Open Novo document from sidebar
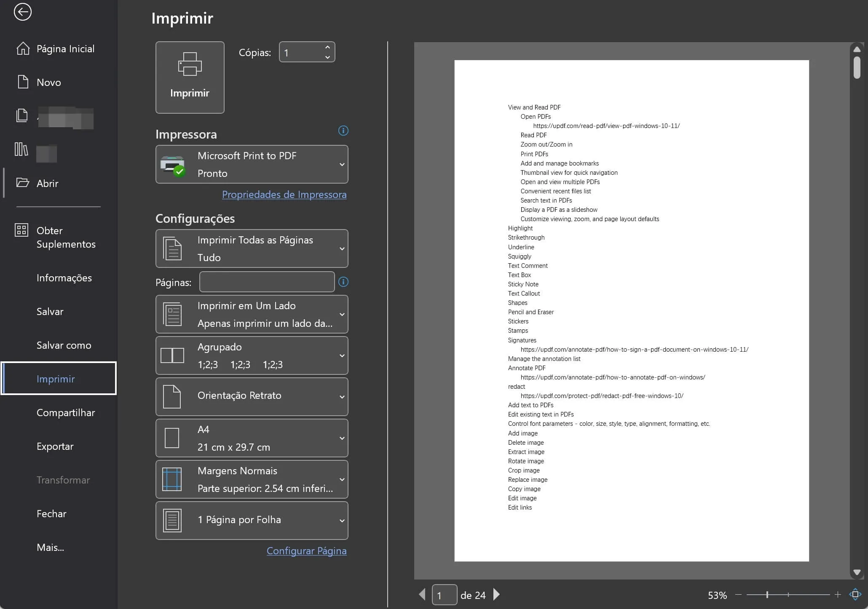868x609 pixels. click(48, 82)
